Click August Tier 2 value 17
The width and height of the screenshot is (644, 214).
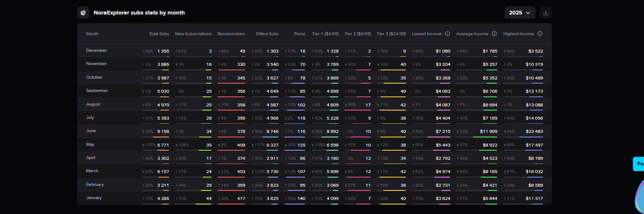(x=368, y=105)
